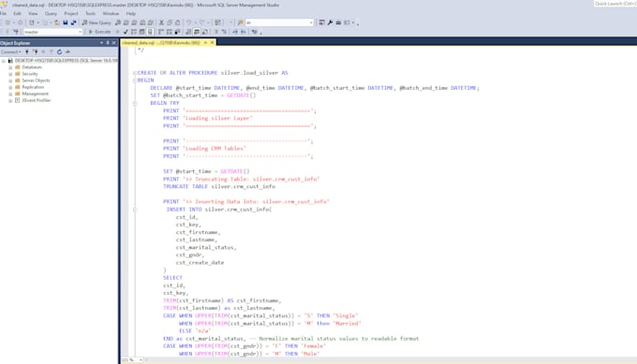The height and width of the screenshot is (364, 637).
Task: Click the Undo arrow icon
Action: (x=189, y=22)
